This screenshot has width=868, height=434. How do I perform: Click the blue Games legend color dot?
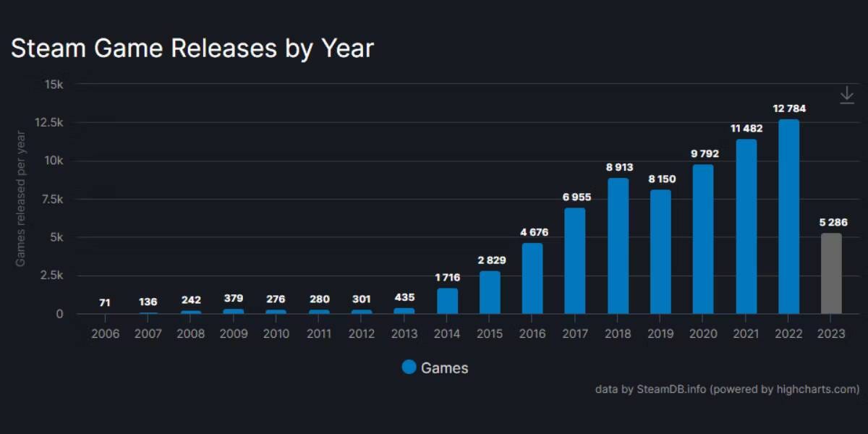pos(409,367)
